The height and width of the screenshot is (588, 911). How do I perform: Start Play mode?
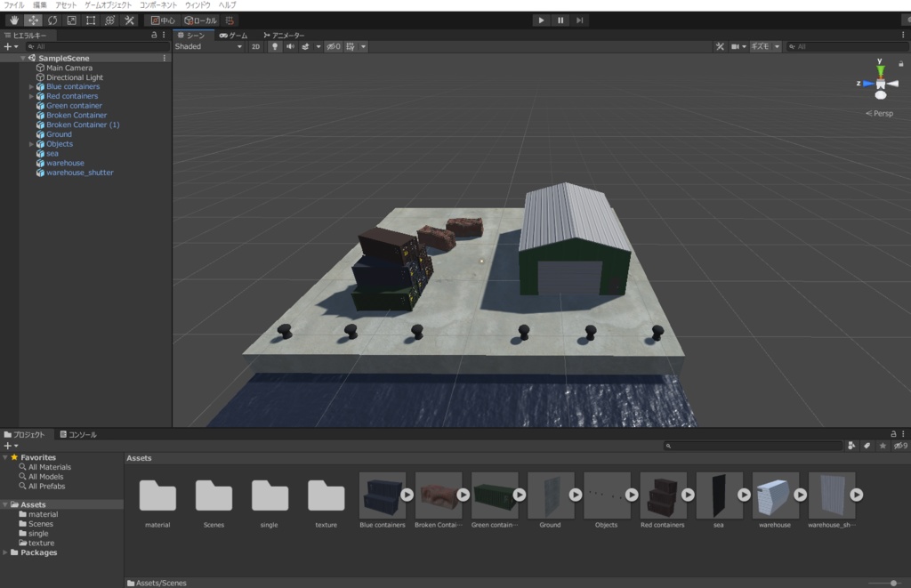tap(541, 20)
